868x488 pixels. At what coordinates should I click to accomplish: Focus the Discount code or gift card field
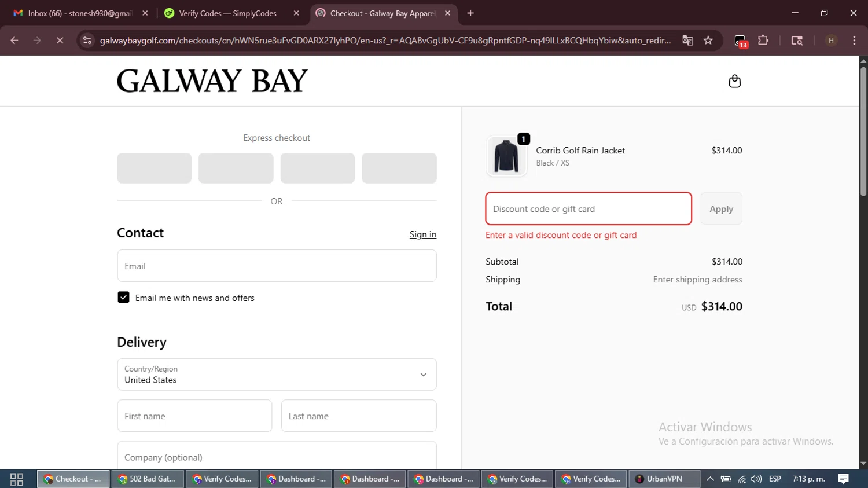pos(589,209)
